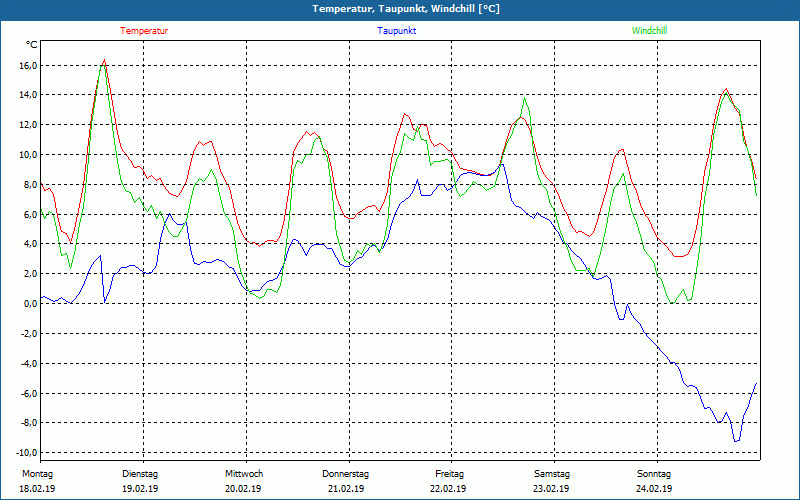The width and height of the screenshot is (800, 500).
Task: Click the 24.02.19 date label
Action: (x=653, y=489)
